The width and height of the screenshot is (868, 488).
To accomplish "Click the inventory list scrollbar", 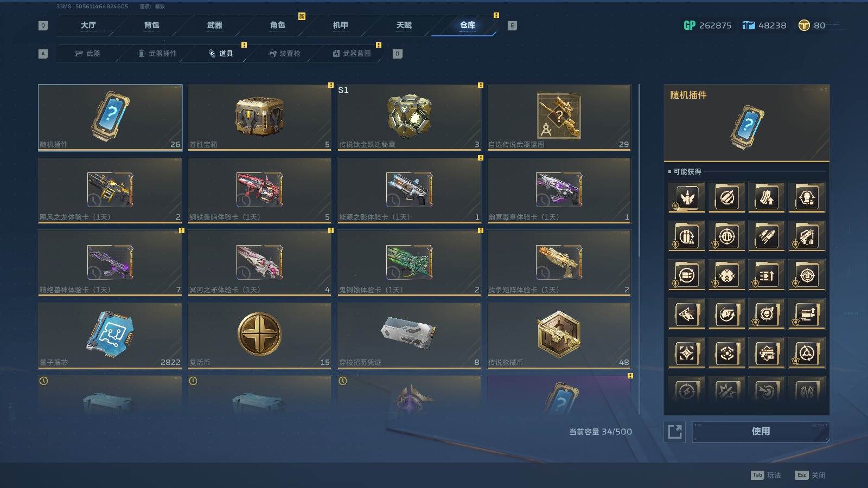I will (x=640, y=249).
